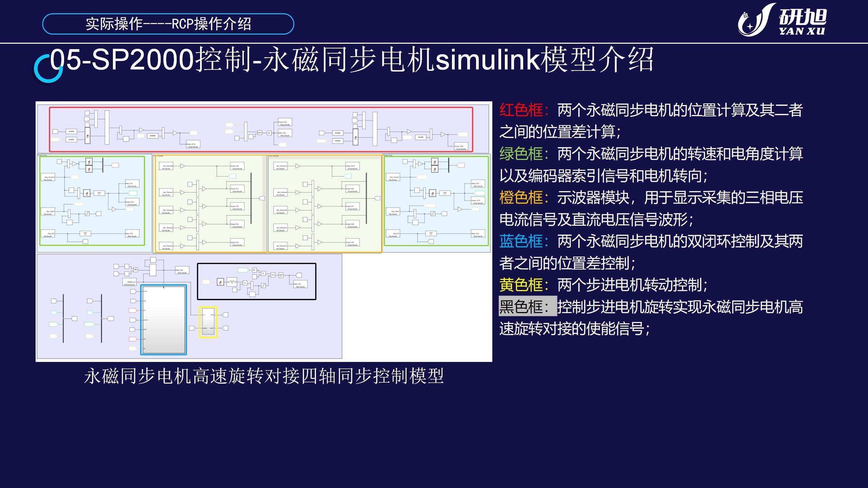Click the OR logic block in the diagram

(135, 270)
